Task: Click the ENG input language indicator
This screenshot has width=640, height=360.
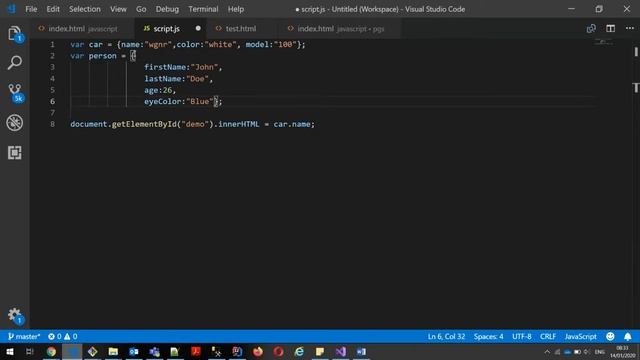Action: tap(600, 352)
